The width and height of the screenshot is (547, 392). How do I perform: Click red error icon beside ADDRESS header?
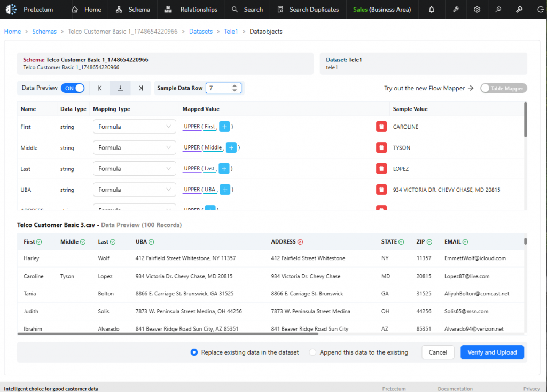tap(300, 242)
